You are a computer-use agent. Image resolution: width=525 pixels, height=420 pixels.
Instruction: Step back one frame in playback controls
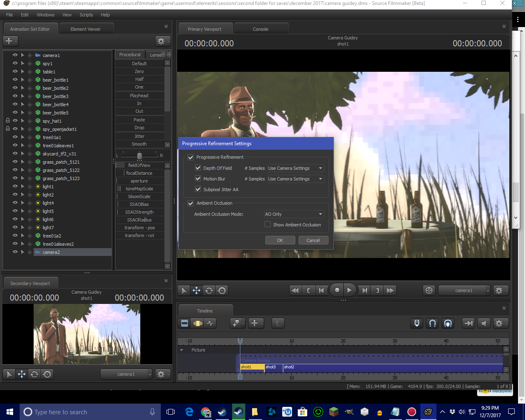coord(322,290)
